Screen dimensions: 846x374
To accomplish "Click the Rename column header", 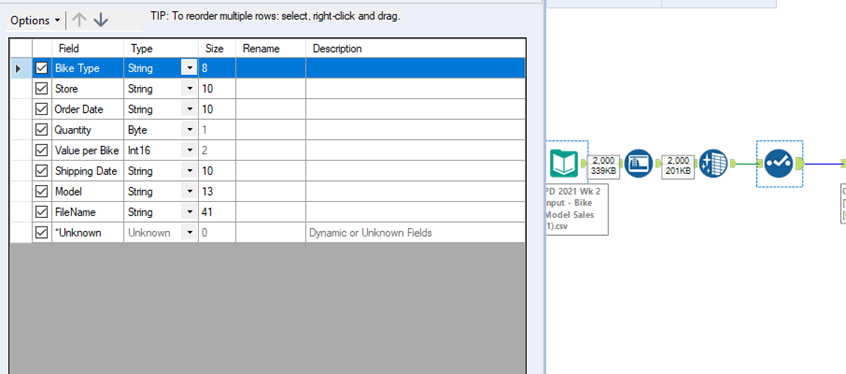I will pyautogui.click(x=271, y=49).
